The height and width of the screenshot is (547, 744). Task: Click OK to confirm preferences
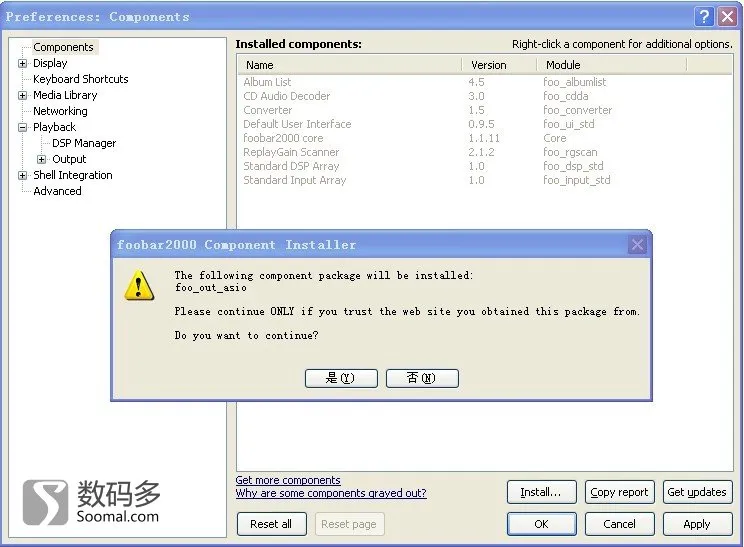pyautogui.click(x=541, y=524)
